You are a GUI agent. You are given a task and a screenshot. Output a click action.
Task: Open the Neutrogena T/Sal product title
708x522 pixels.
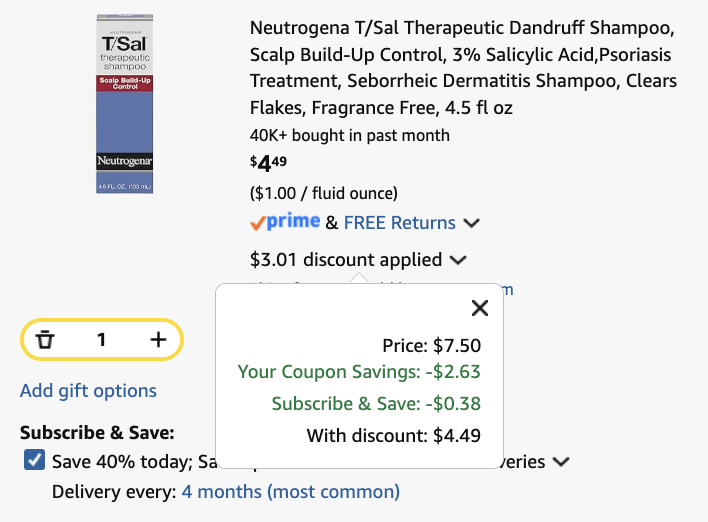coord(463,68)
